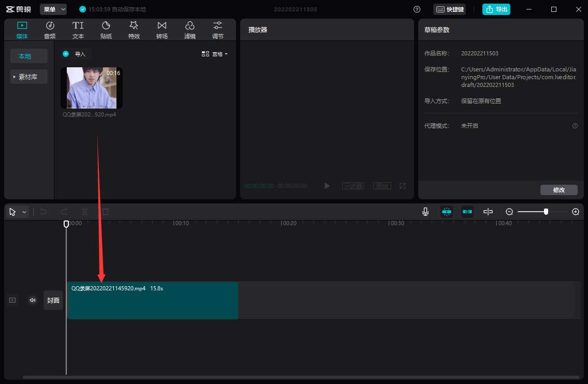Click the timeline zoom slider handle
The image size is (588, 384).
point(546,212)
